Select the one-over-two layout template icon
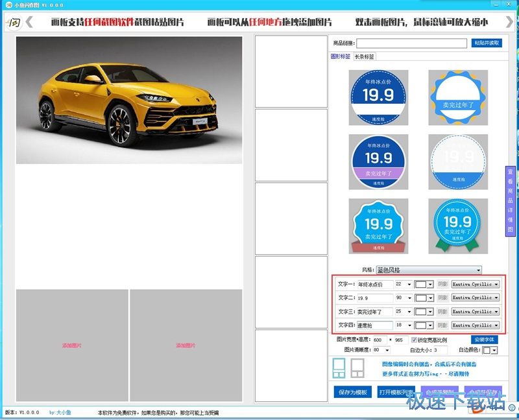 point(339,368)
